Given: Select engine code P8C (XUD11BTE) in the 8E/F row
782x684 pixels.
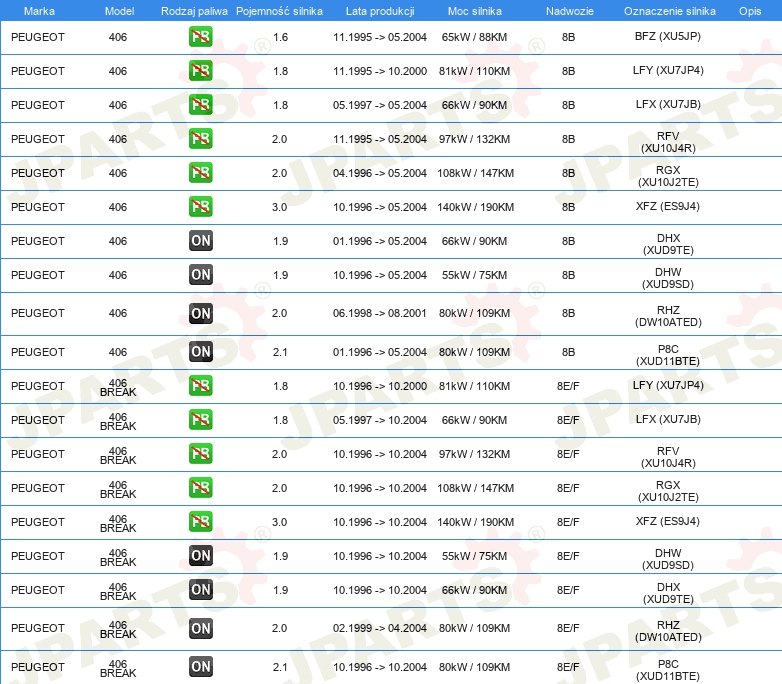Looking at the screenshot, I should (x=668, y=670).
